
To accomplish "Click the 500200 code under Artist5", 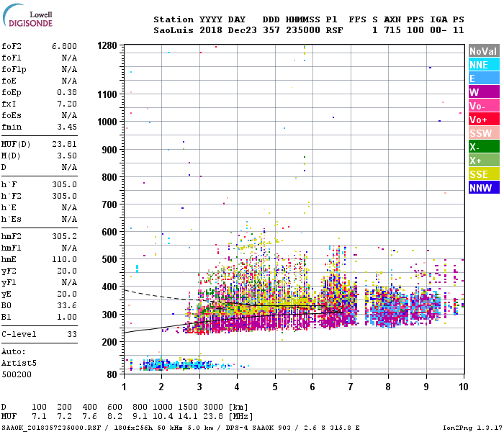I will click(x=17, y=375).
